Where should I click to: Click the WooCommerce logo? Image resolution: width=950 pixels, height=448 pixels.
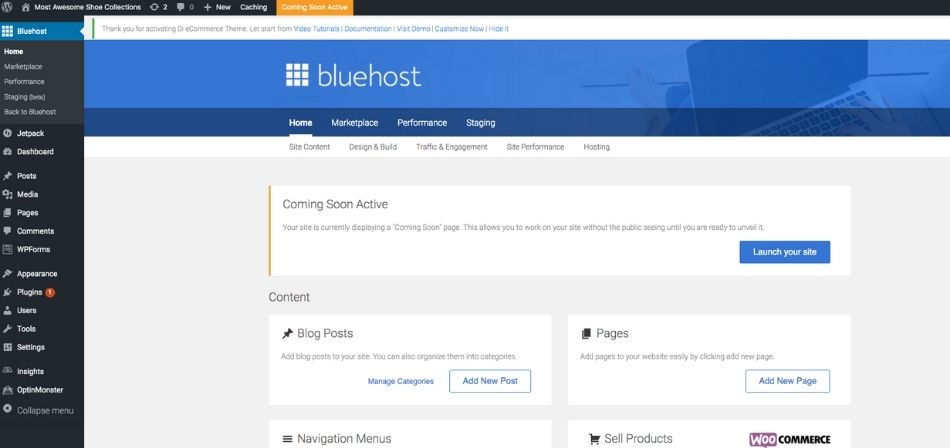tap(789, 440)
